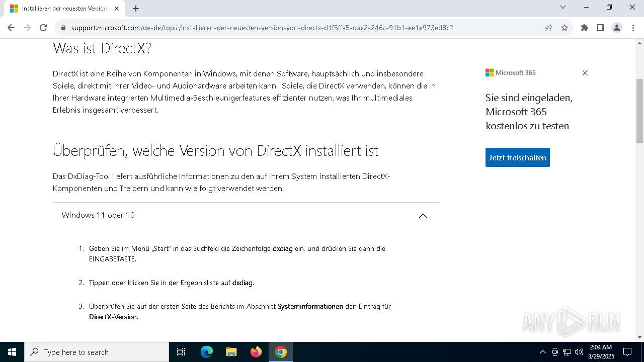Go back to the previous page
This screenshot has height=362, width=644.
(x=11, y=28)
